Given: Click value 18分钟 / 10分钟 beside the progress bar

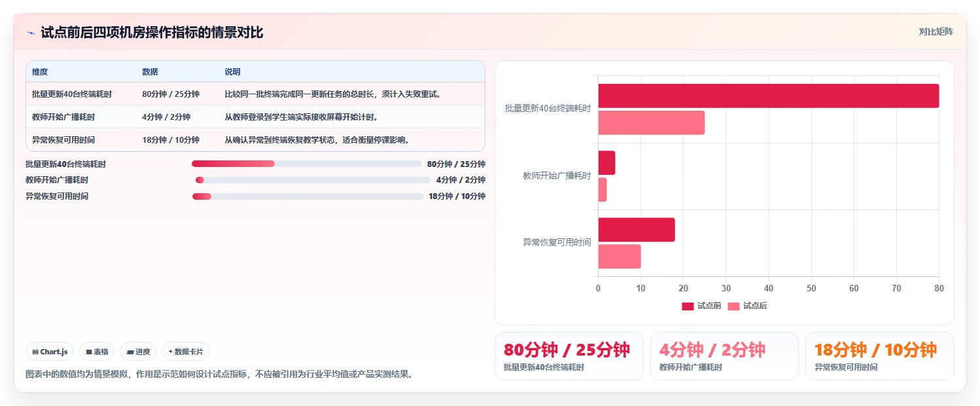Looking at the screenshot, I should (457, 196).
